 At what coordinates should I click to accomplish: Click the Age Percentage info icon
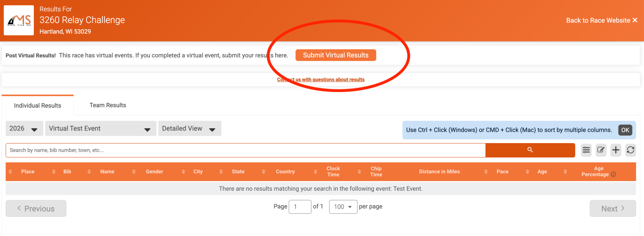pyautogui.click(x=613, y=174)
